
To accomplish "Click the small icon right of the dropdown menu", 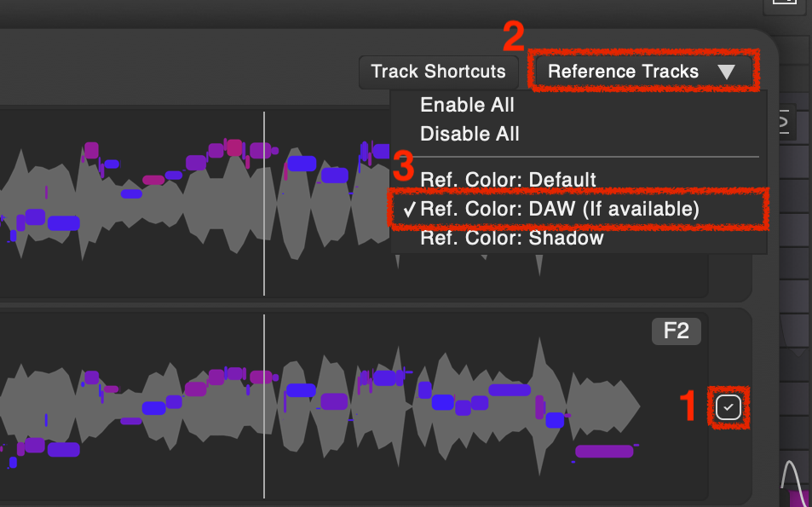I will (784, 124).
